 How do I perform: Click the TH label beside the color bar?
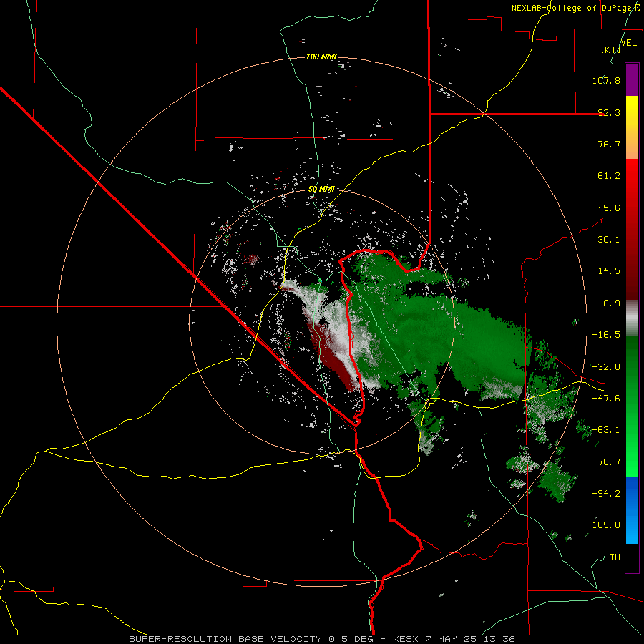pyautogui.click(x=615, y=557)
